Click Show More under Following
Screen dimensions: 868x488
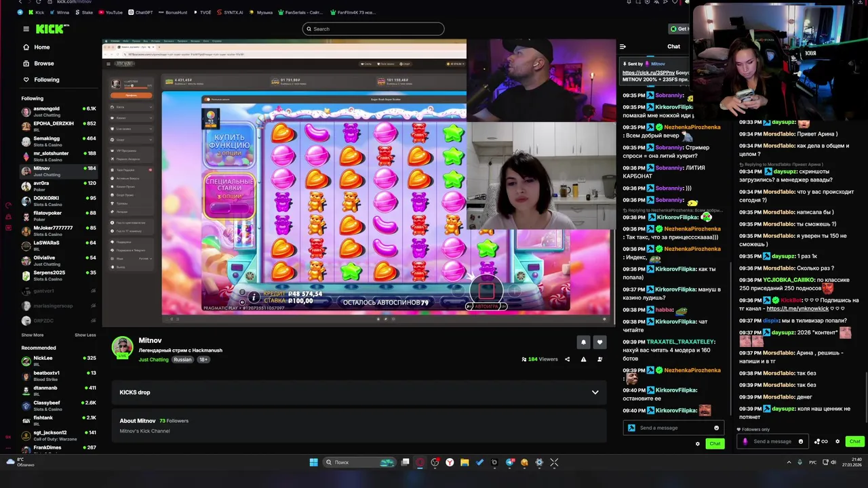pos(32,335)
